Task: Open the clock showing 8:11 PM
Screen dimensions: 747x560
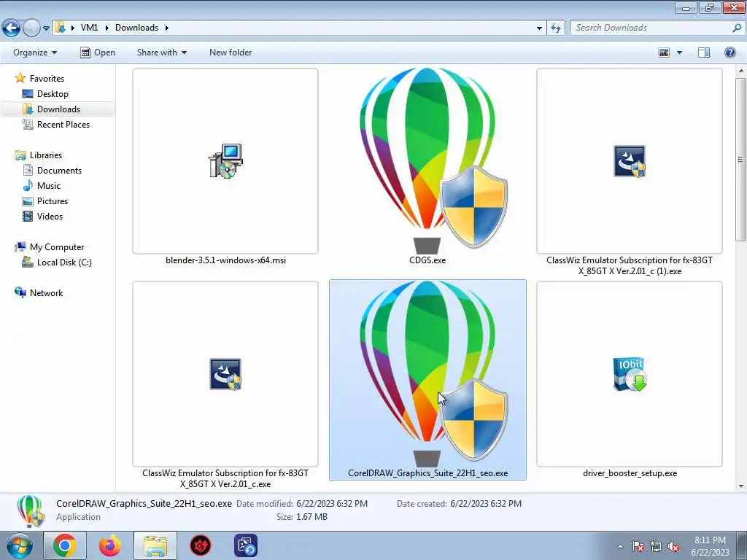Action: (x=710, y=545)
